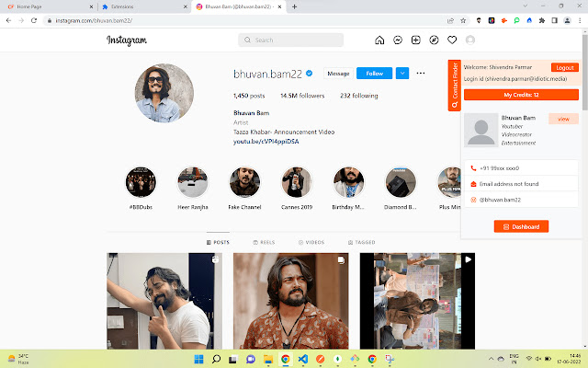Image resolution: width=588 pixels, height=368 pixels.
Task: Open File Explorer from taskbar
Action: click(x=268, y=359)
